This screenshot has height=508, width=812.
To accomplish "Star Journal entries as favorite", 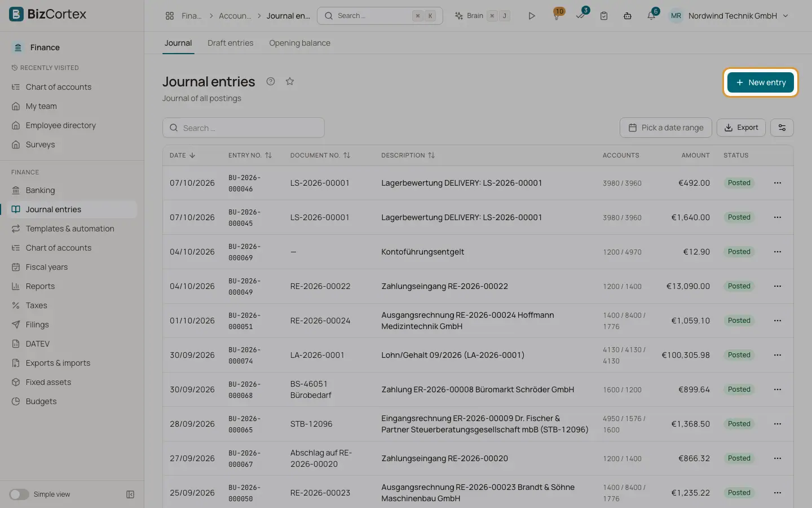I will point(290,81).
